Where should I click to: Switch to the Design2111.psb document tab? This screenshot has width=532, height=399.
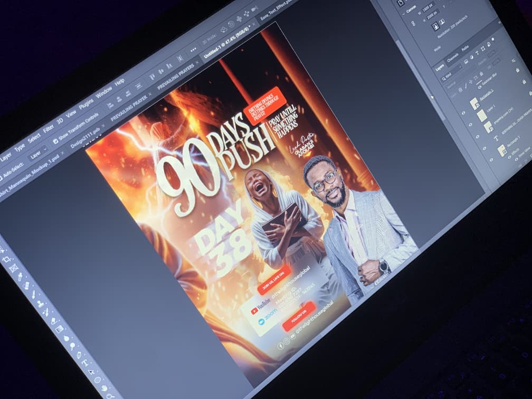point(85,138)
